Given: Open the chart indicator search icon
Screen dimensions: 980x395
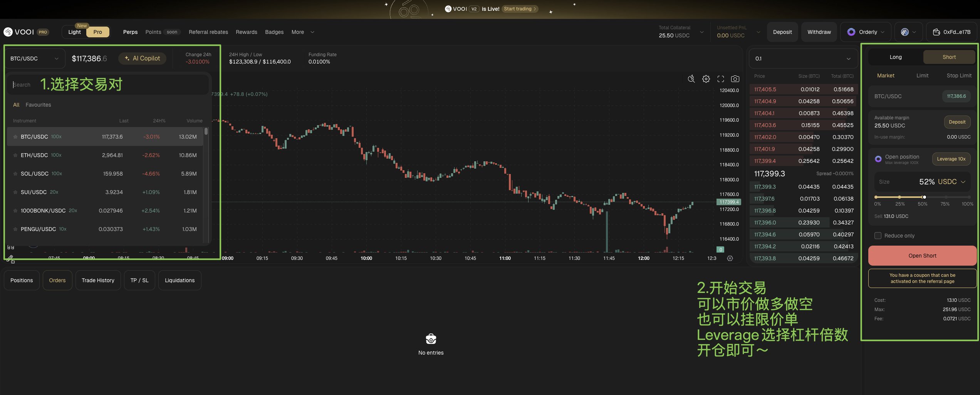Looking at the screenshot, I should click(691, 79).
